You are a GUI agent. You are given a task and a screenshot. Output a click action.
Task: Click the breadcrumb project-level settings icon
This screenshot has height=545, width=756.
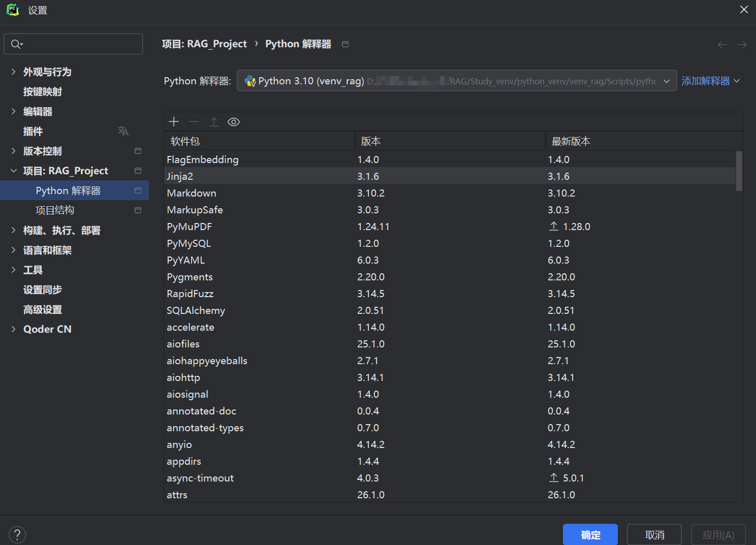345,44
